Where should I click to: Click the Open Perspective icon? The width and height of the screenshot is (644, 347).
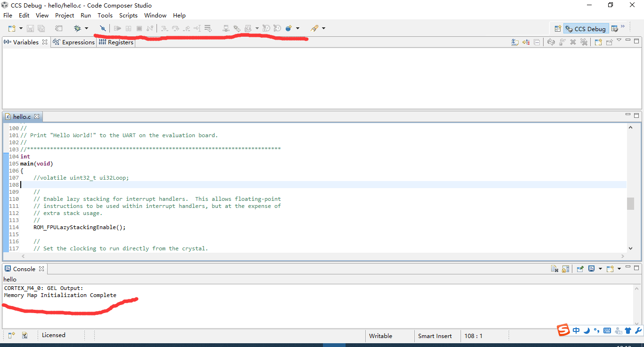558,29
